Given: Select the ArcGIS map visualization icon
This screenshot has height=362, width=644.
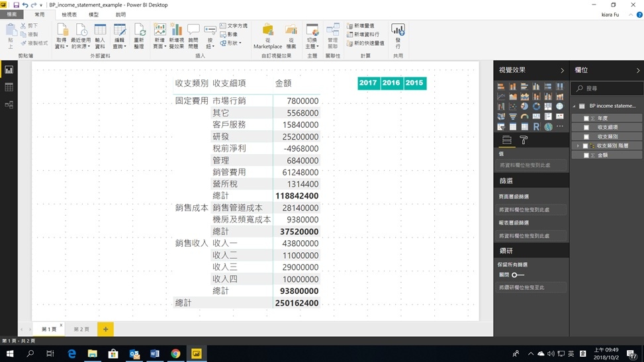Looking at the screenshot, I should pos(548,126).
